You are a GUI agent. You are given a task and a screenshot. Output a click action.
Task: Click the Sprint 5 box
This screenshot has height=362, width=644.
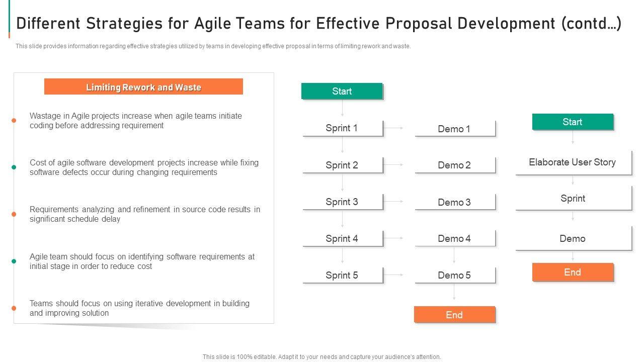click(342, 275)
